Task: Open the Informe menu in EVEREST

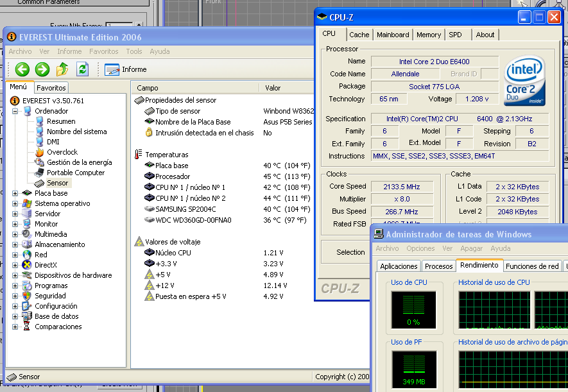Action: [69, 51]
